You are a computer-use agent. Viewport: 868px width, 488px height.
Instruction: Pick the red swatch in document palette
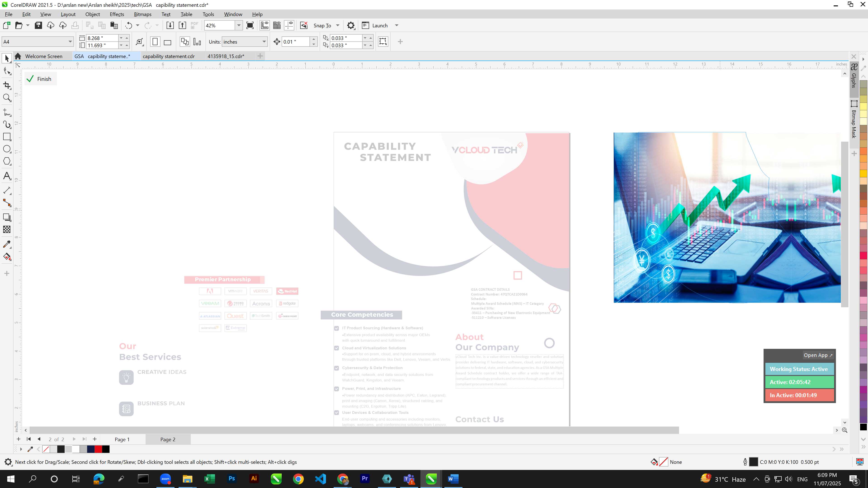(x=98, y=449)
